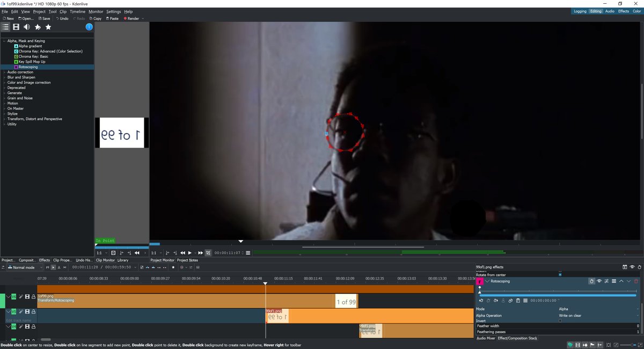Image resolution: width=644 pixels, height=349 pixels.
Task: Undo the last action
Action: (x=62, y=18)
